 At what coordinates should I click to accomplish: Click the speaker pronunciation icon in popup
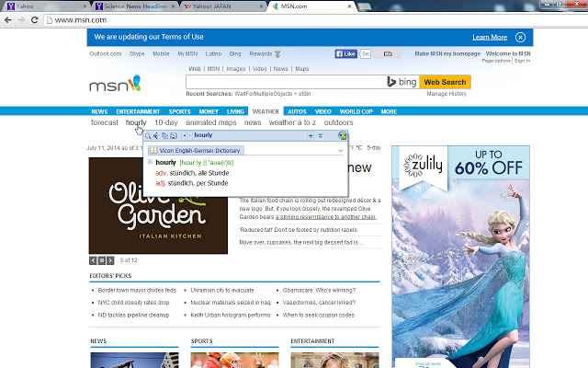coord(156,135)
